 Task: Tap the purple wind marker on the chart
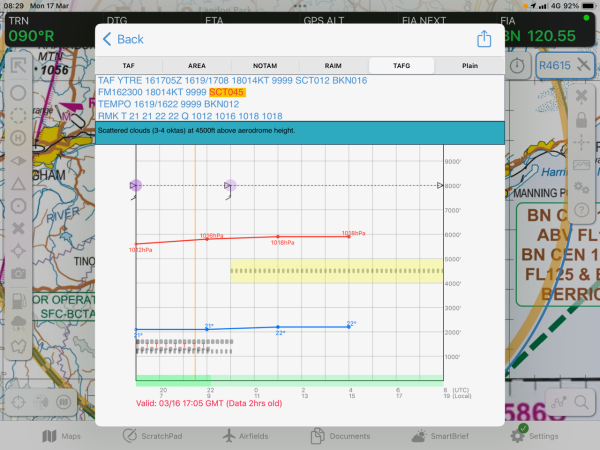pos(136,185)
